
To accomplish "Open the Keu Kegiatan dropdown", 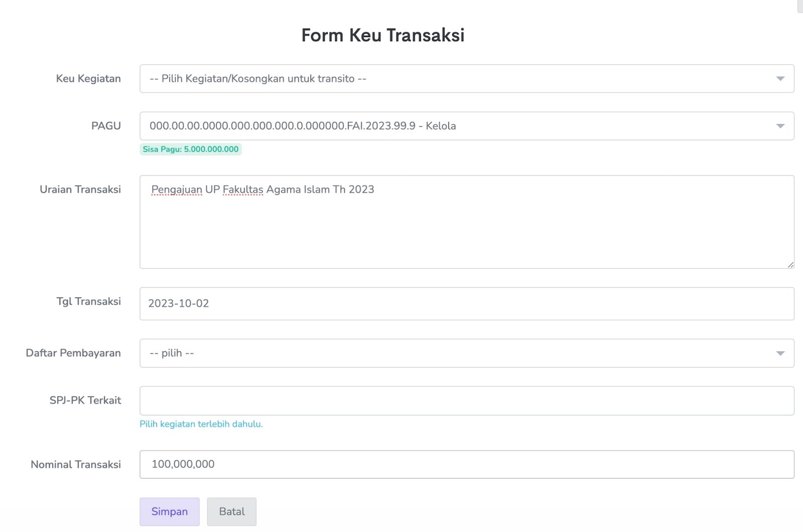I will pos(466,79).
